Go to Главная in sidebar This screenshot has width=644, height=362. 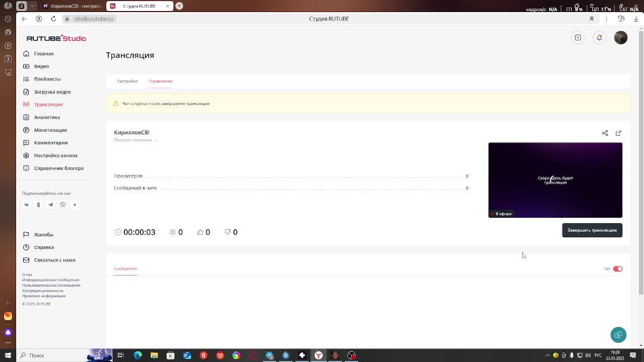click(44, 54)
